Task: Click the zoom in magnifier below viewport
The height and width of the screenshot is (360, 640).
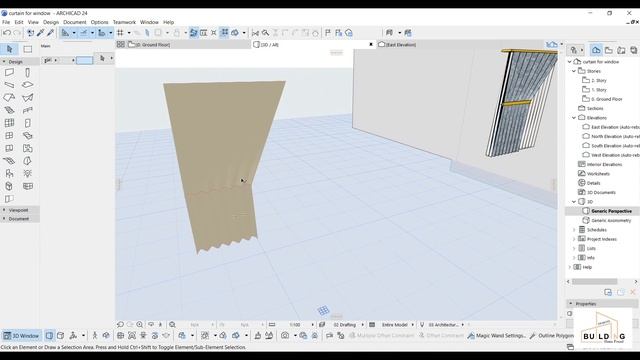Action: [140, 324]
